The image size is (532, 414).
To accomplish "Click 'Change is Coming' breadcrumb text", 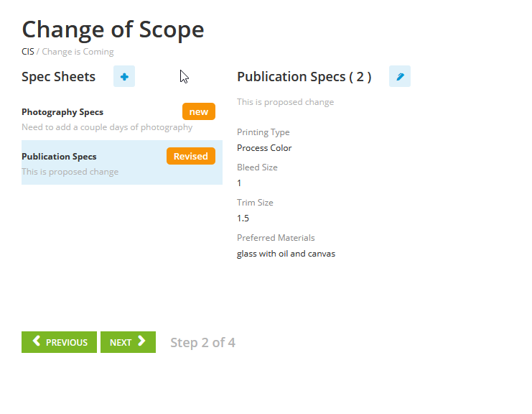I will [x=78, y=52].
